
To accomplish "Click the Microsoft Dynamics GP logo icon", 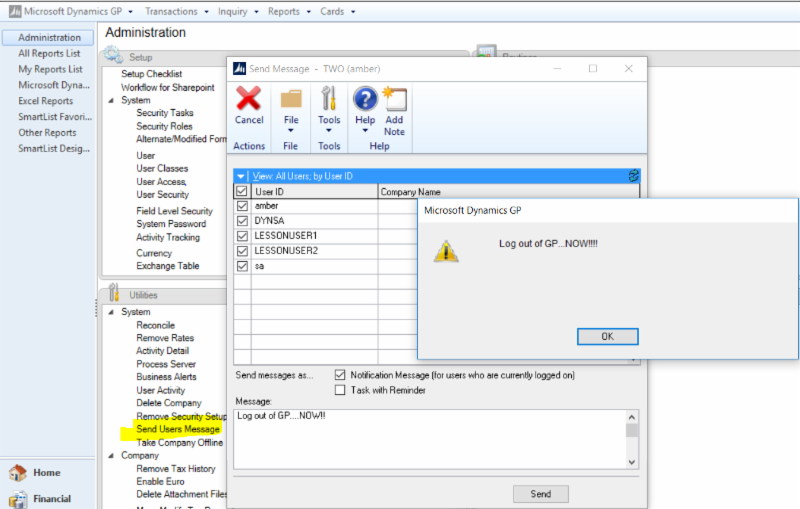I will (x=15, y=11).
